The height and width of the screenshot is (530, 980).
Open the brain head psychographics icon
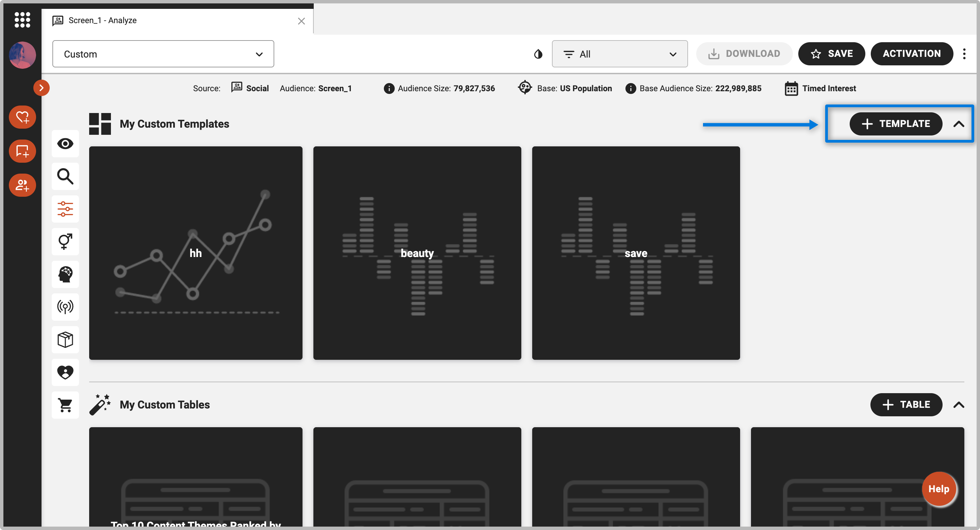65,274
